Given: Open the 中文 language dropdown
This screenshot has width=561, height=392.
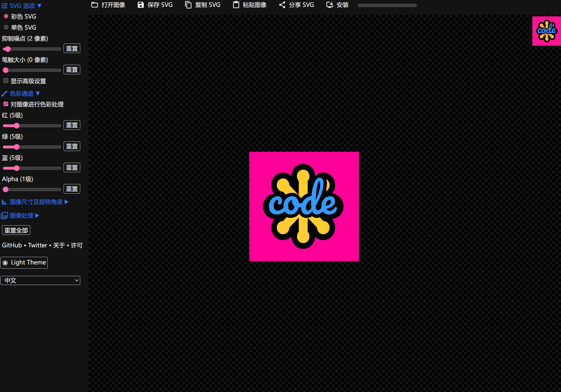Looking at the screenshot, I should point(40,280).
